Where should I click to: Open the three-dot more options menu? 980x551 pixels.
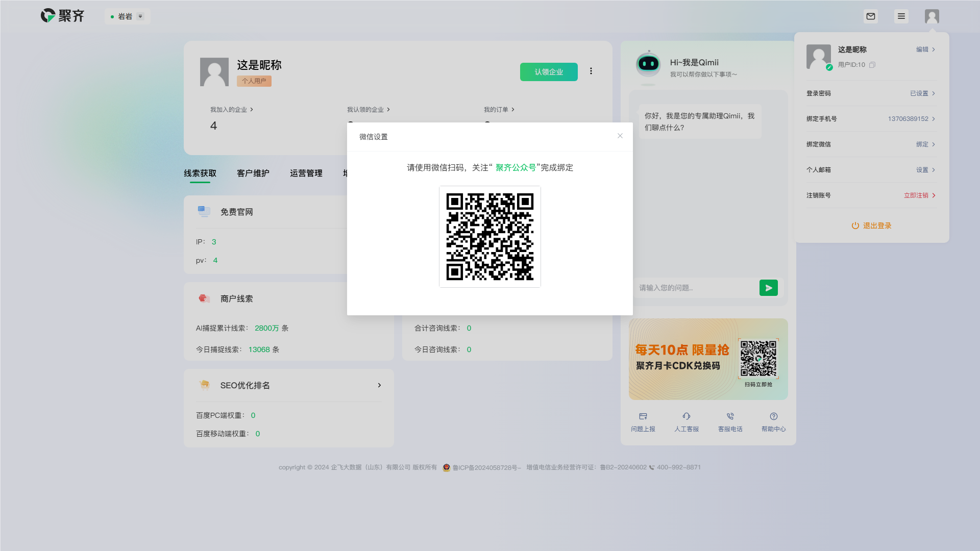click(591, 71)
